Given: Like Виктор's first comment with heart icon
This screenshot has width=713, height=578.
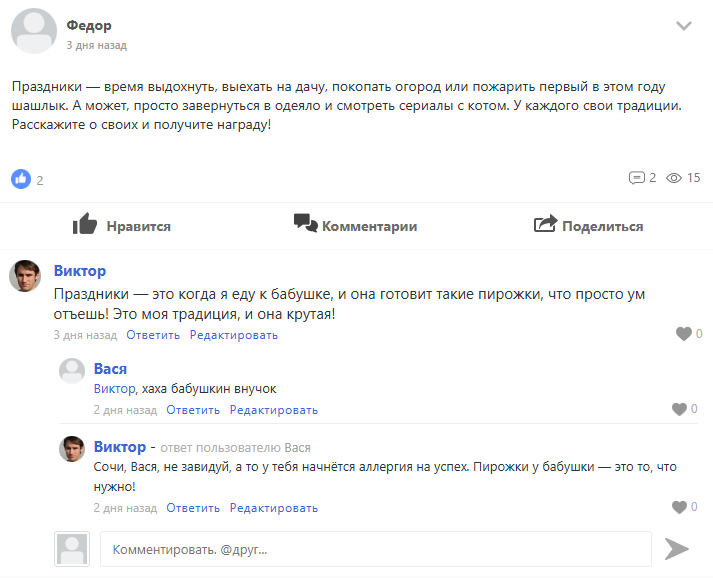Looking at the screenshot, I should click(x=683, y=334).
